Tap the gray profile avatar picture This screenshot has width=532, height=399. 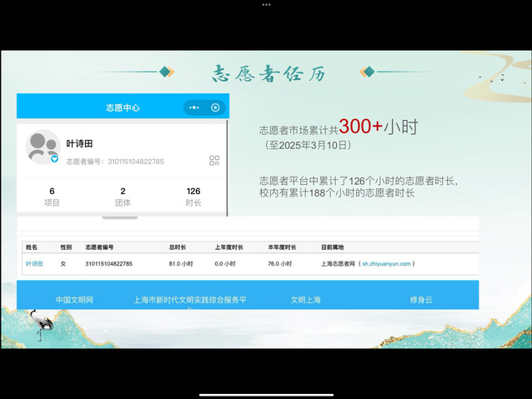point(43,147)
